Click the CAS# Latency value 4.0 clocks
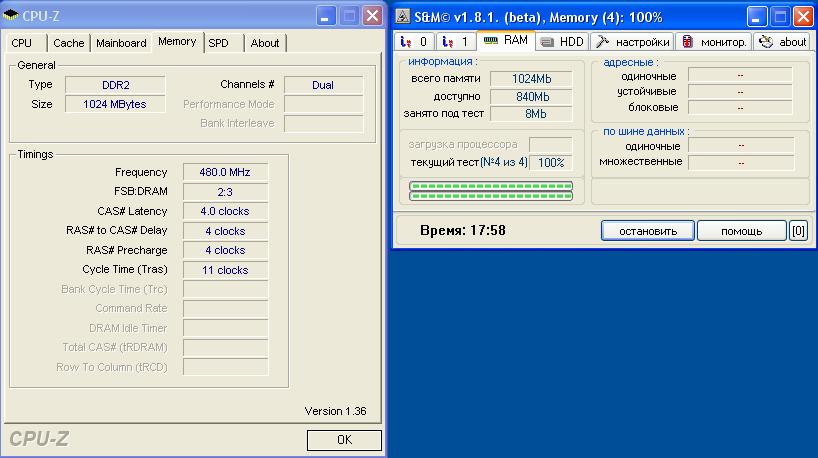 (225, 211)
